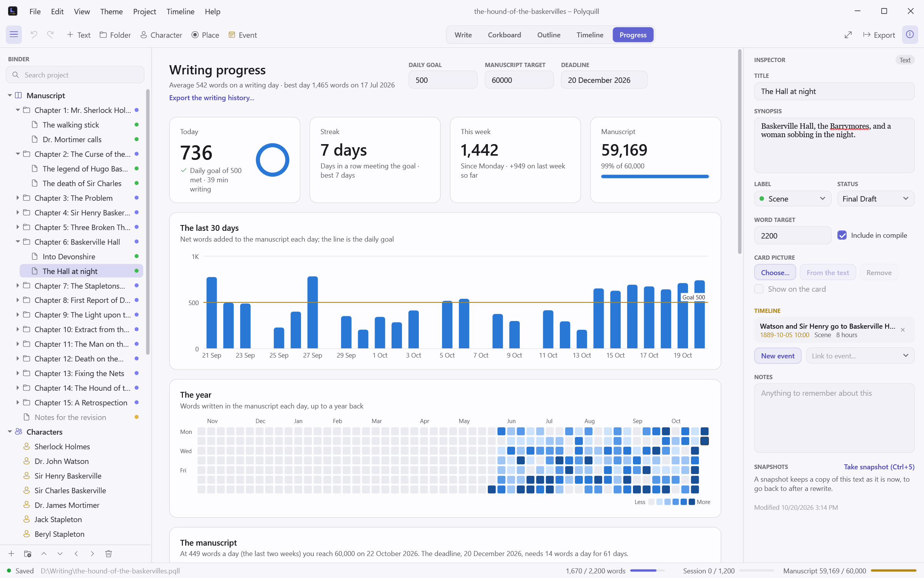Image resolution: width=924 pixels, height=578 pixels.
Task: Click the redo arrow icon
Action: tap(50, 35)
